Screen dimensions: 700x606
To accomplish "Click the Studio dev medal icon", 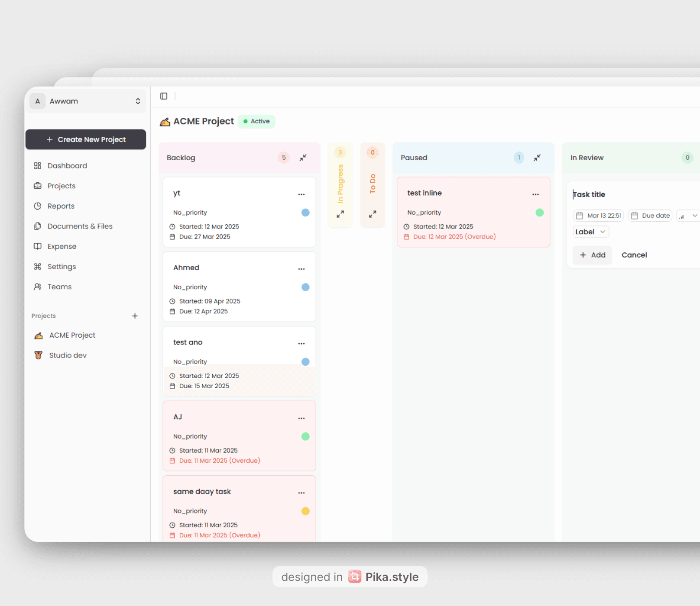I will [x=39, y=355].
